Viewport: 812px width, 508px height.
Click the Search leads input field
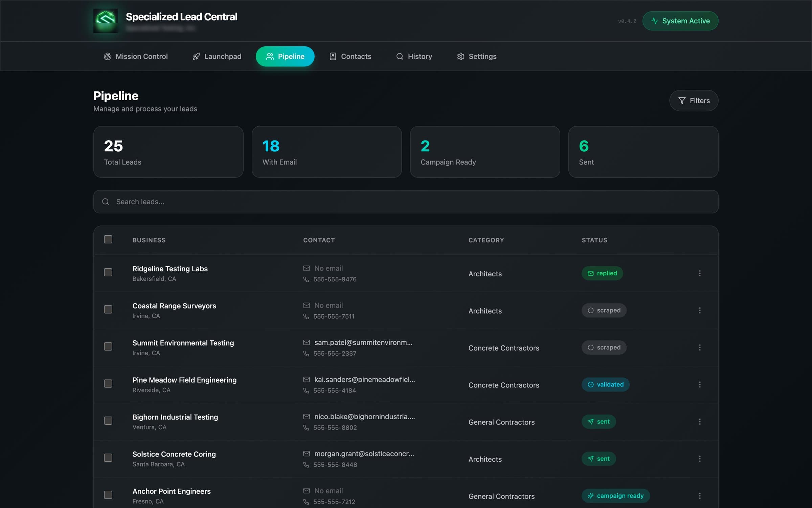(x=406, y=202)
